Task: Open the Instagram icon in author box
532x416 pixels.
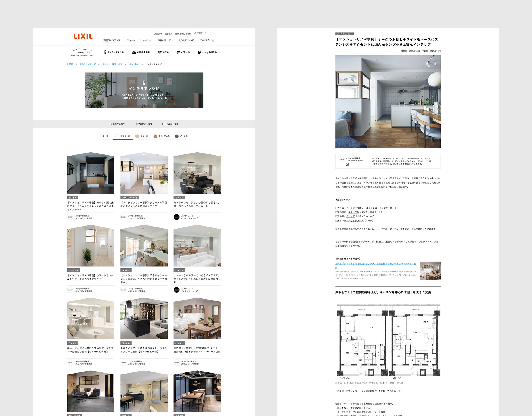Action: 347,164
